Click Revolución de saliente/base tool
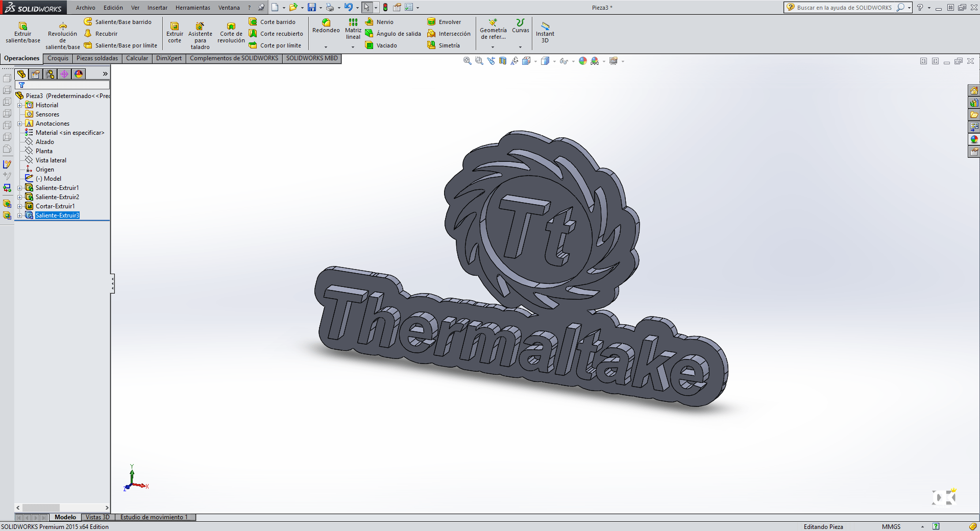This screenshot has height=531, width=980. tap(62, 35)
